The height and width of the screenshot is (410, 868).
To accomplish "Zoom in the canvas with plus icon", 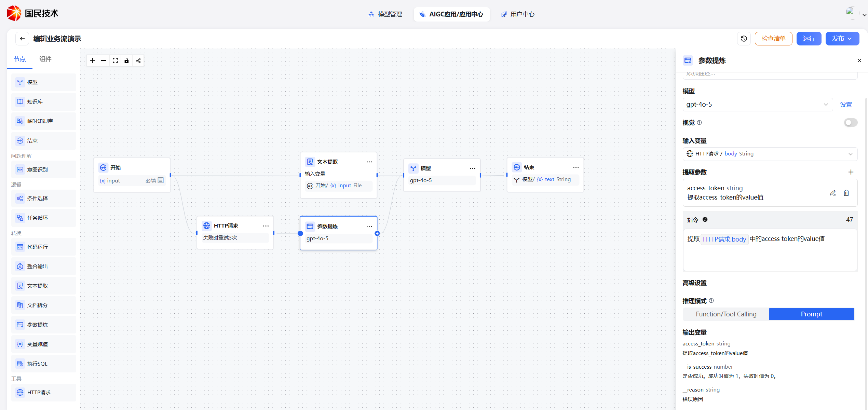I will [x=92, y=61].
